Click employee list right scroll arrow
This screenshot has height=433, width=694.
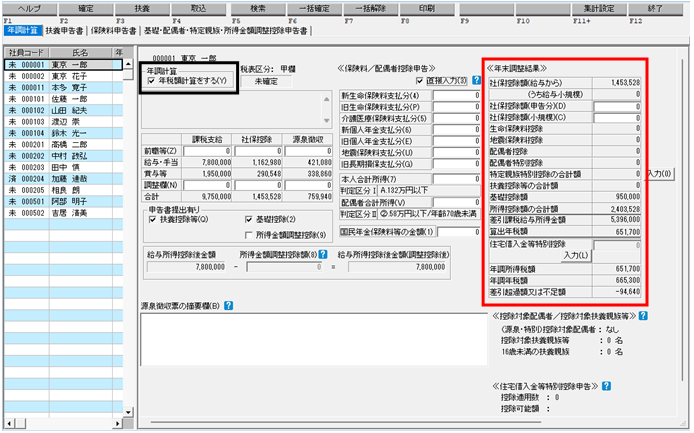tap(117, 423)
